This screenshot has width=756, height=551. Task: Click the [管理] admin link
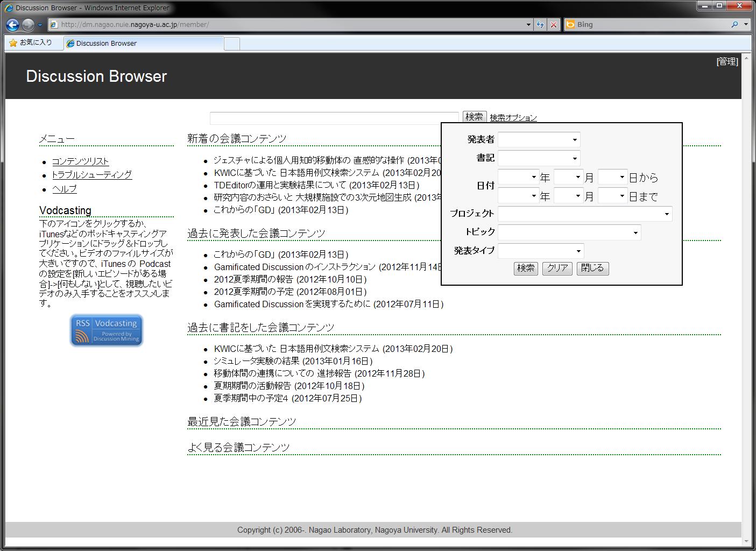727,62
